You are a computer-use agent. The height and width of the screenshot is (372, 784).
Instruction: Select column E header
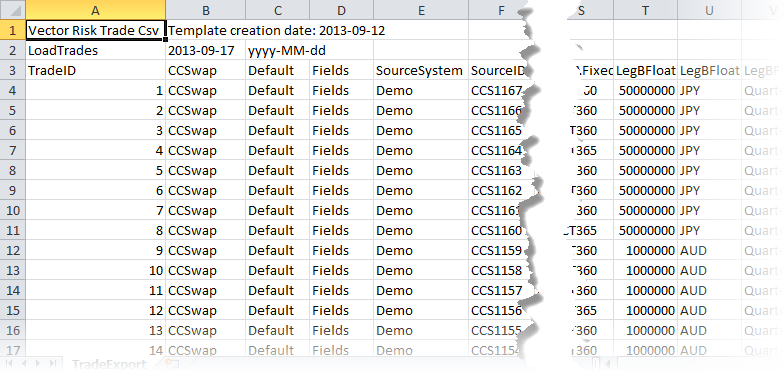pyautogui.click(x=421, y=10)
